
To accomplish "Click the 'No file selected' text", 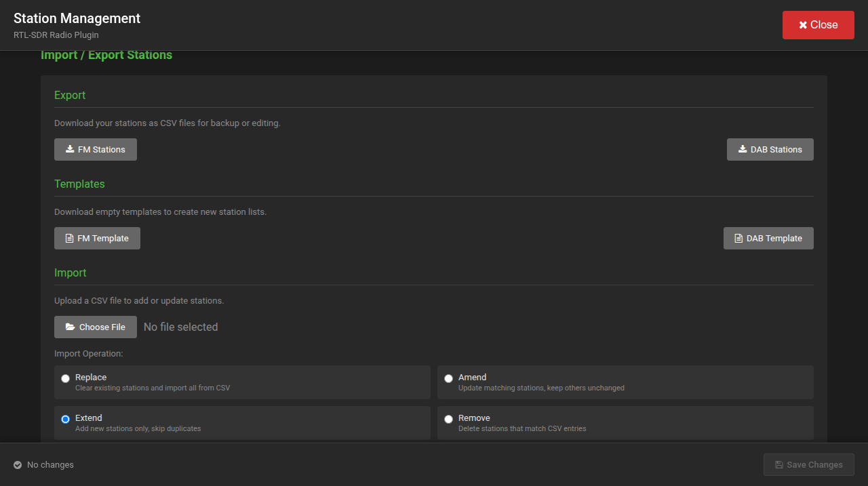I will point(180,327).
